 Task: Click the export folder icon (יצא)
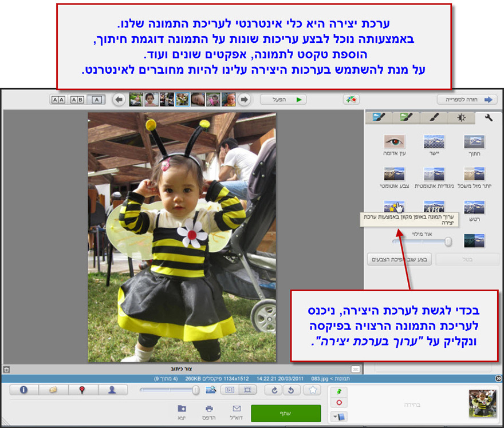pos(182,413)
